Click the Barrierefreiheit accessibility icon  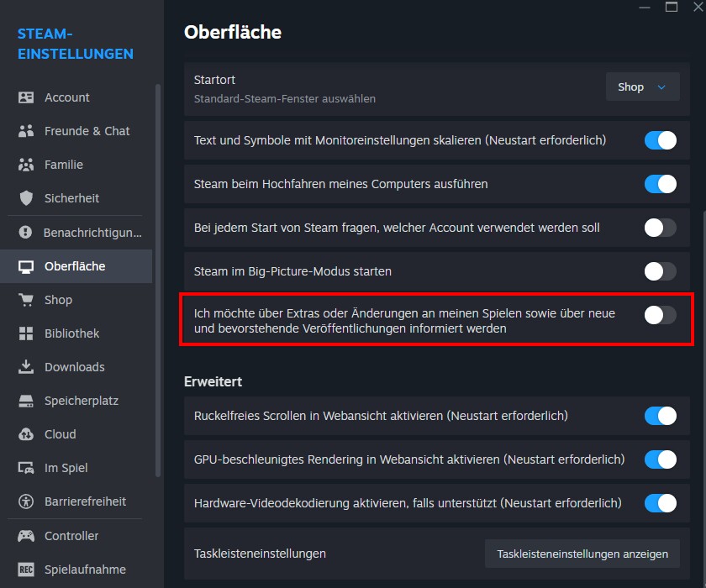tap(26, 501)
